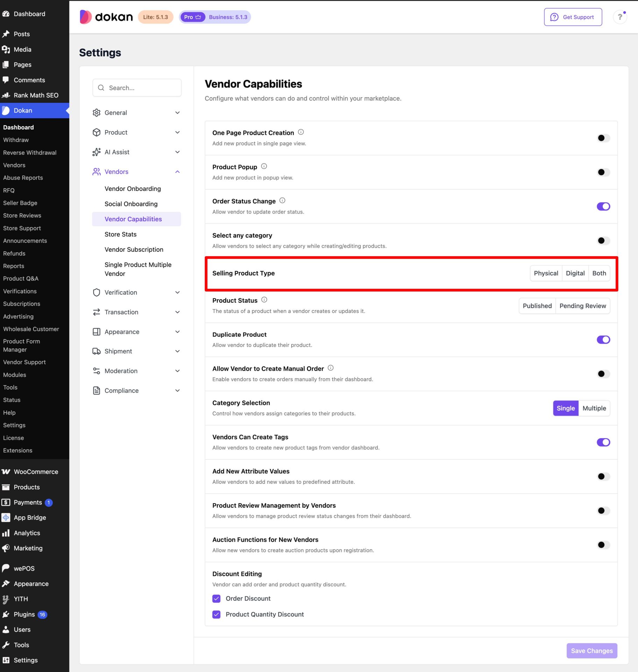Viewport: 638px width, 672px height.
Task: Open Vendor Onboarding settings
Action: (133, 189)
